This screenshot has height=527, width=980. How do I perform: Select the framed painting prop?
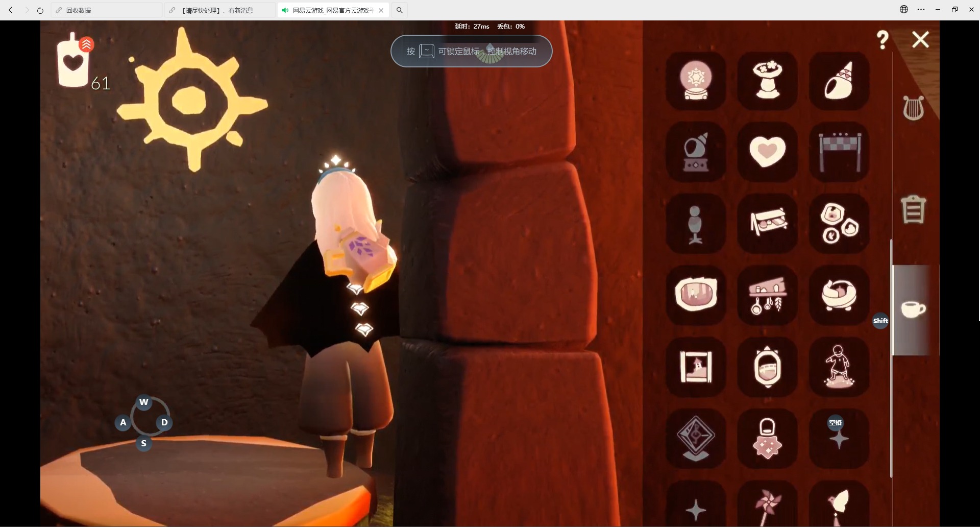[696, 366]
